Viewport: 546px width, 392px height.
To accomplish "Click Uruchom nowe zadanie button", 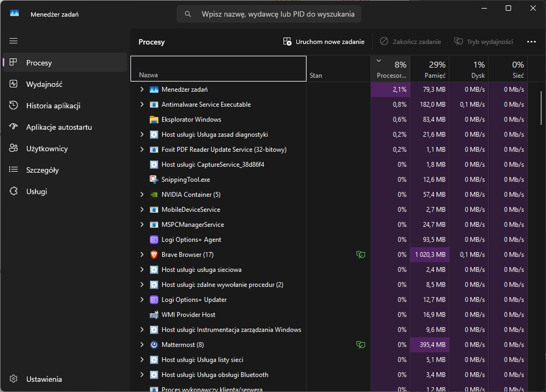I will click(x=324, y=42).
